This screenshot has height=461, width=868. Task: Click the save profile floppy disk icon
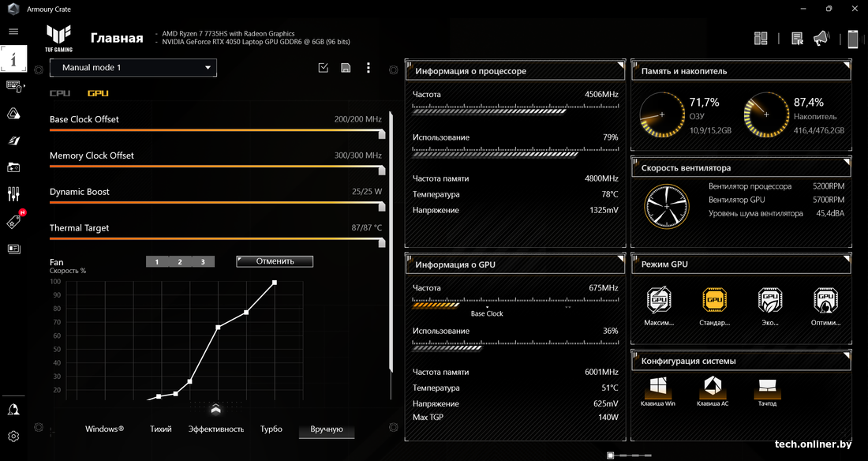(x=346, y=68)
